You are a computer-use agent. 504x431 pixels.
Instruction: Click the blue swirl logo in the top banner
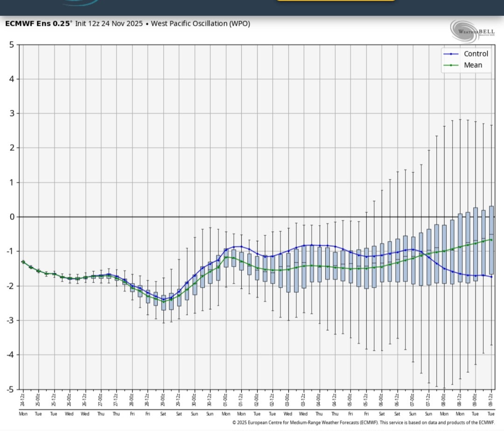coord(79,2)
